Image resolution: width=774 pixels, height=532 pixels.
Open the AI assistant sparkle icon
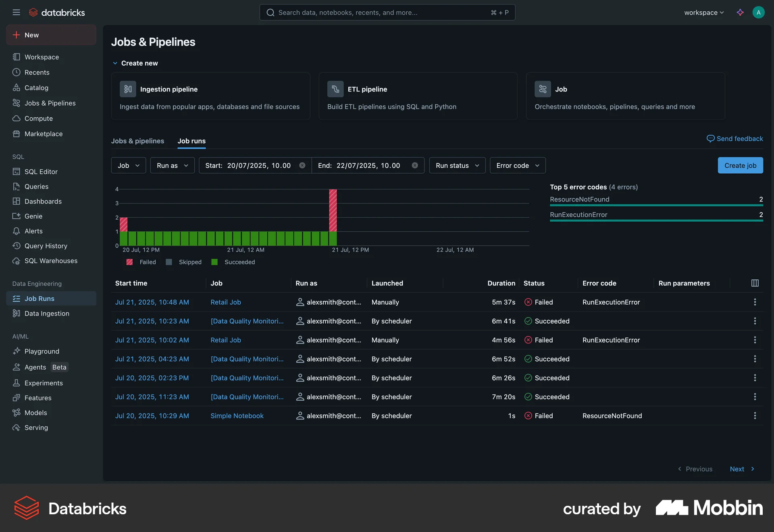pos(740,12)
